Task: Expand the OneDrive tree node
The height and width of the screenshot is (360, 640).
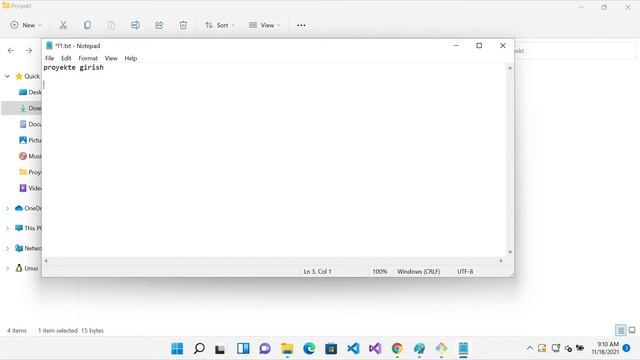Action: [x=7, y=208]
